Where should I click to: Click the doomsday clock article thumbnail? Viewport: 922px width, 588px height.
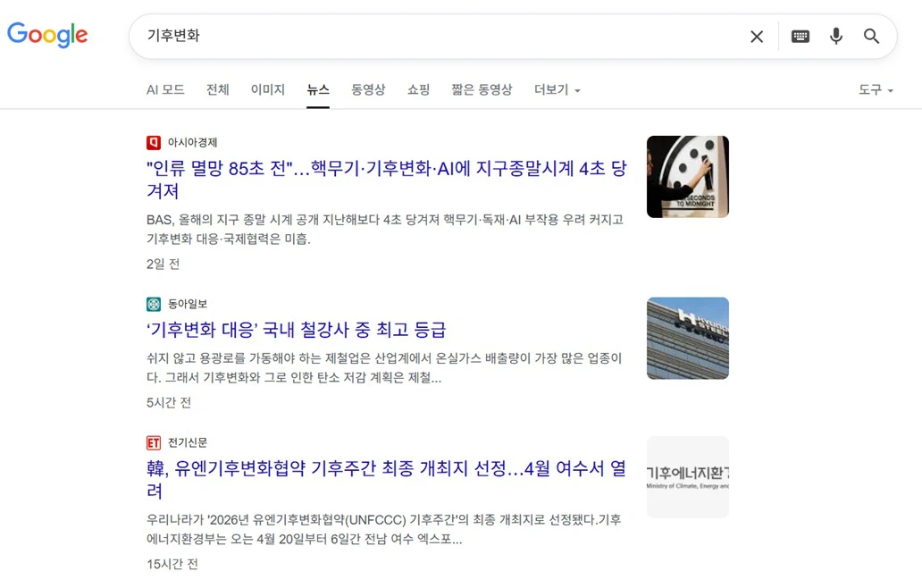pos(687,176)
